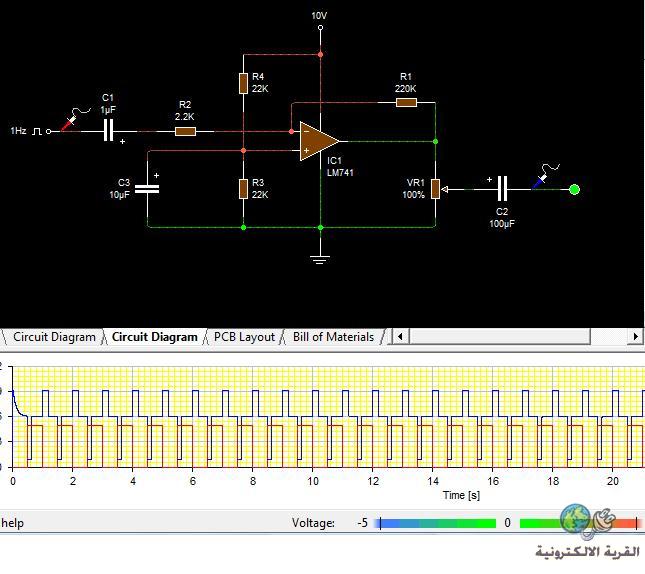645x574 pixels.
Task: Open the Bill of Materials tab
Action: (x=333, y=337)
